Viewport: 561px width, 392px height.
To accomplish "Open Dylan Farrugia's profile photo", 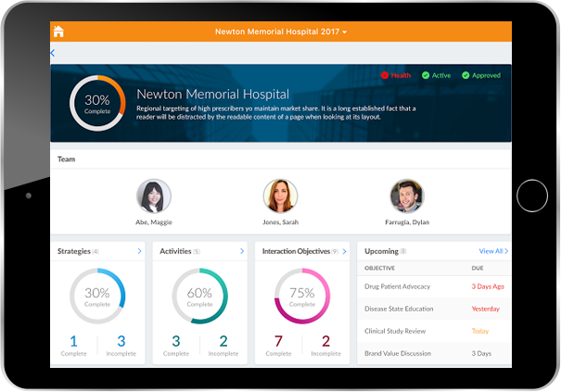I will [406, 196].
